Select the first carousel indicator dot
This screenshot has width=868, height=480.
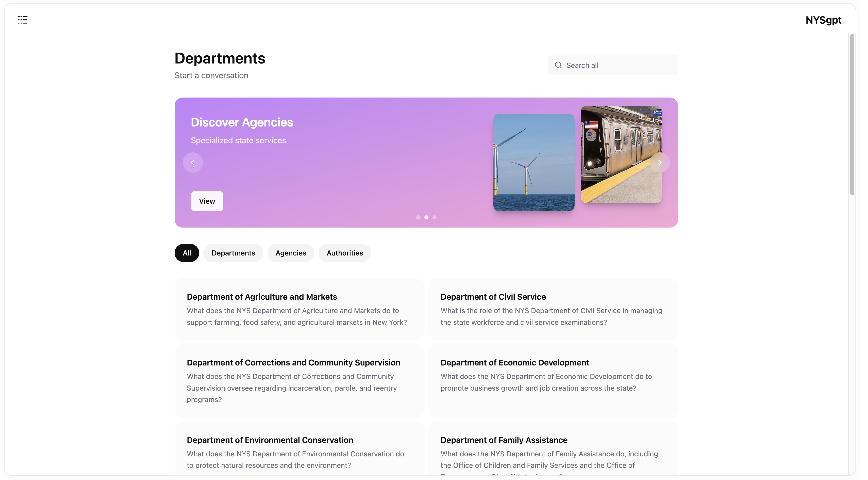(418, 217)
